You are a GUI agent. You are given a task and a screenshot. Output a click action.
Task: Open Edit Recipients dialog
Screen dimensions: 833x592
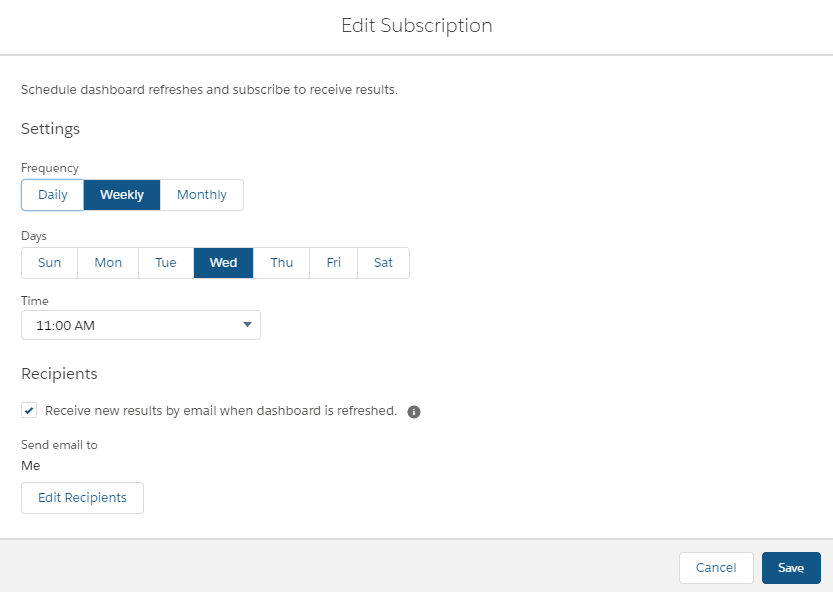[82, 498]
